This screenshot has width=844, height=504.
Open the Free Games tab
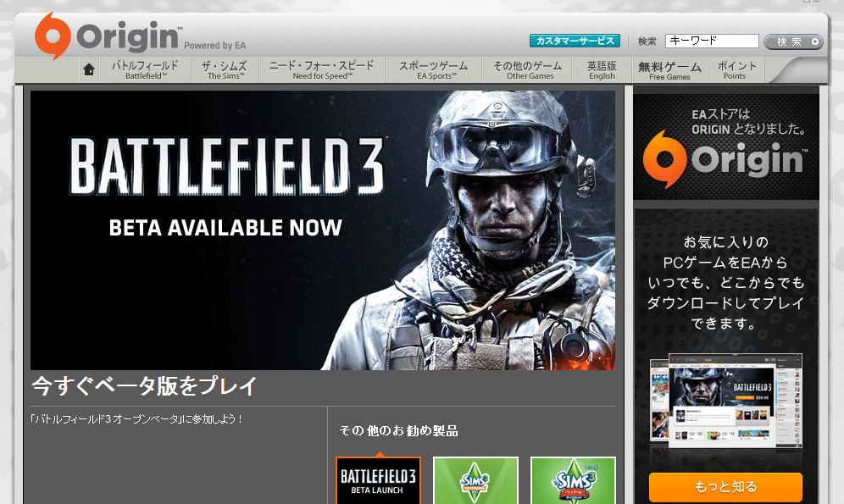[670, 70]
